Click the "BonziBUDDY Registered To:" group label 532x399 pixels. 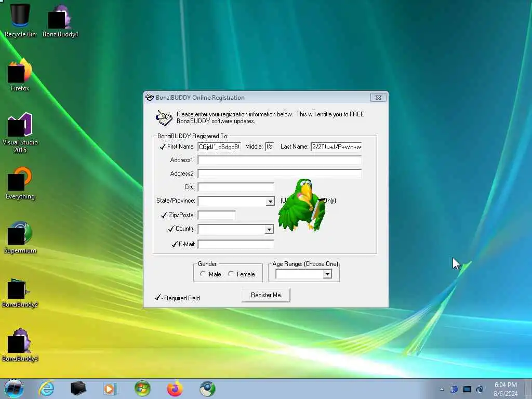click(x=193, y=136)
